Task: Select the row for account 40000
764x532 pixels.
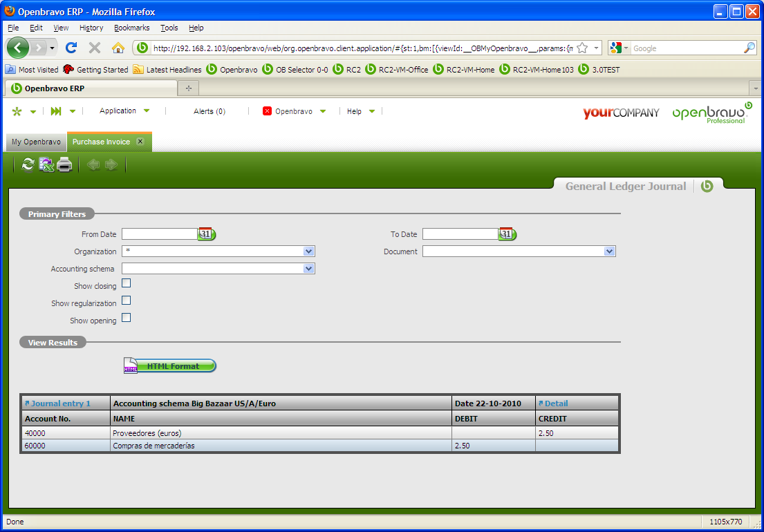Action: [320, 433]
